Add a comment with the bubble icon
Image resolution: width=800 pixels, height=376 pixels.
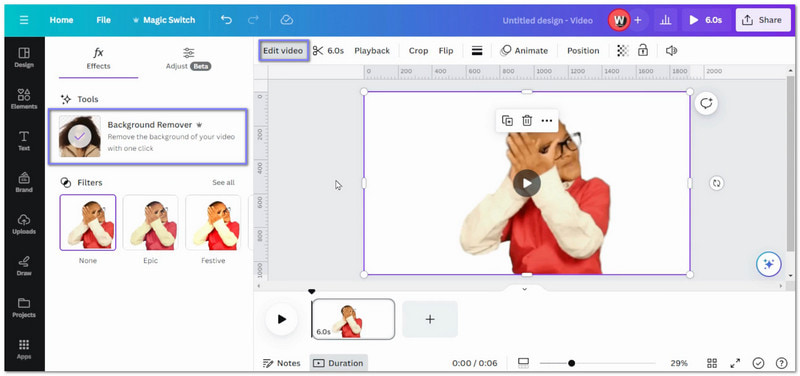tap(706, 104)
